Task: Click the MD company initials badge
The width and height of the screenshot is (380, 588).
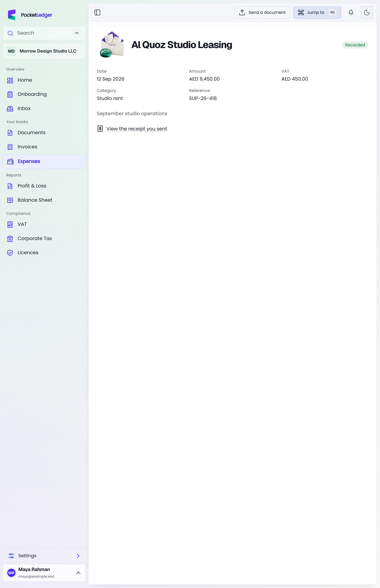Action: 11,51
